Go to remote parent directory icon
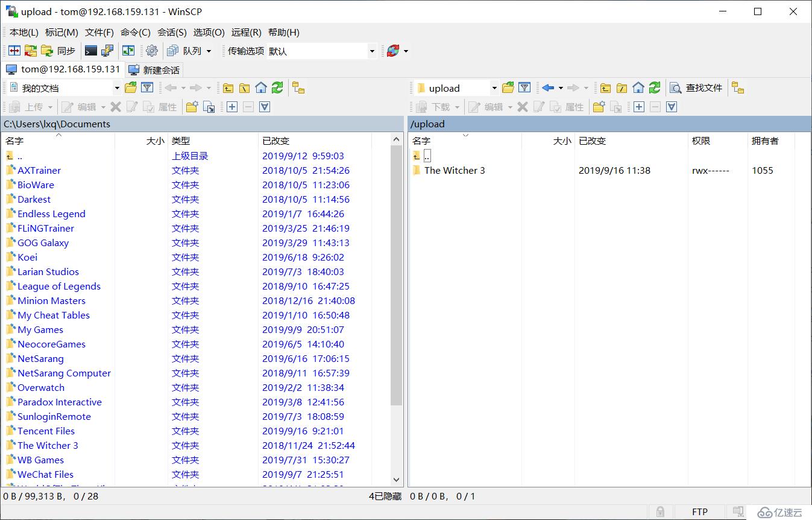This screenshot has width=812, height=520. tap(605, 88)
